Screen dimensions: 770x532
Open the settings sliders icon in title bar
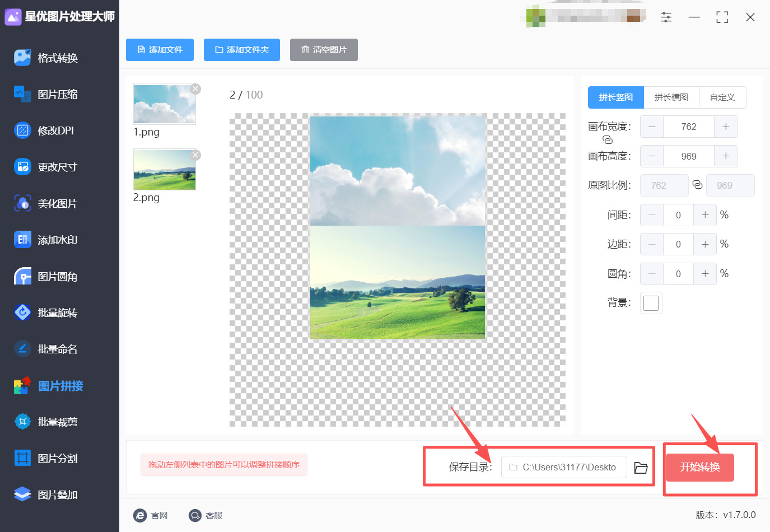666,17
